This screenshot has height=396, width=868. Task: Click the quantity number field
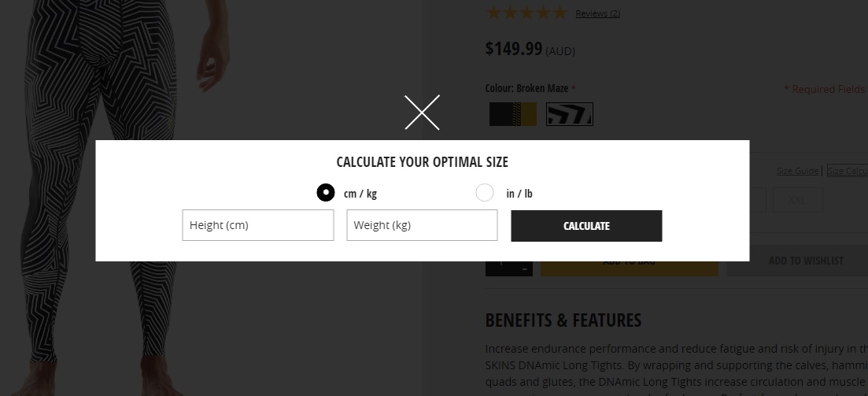click(x=501, y=268)
